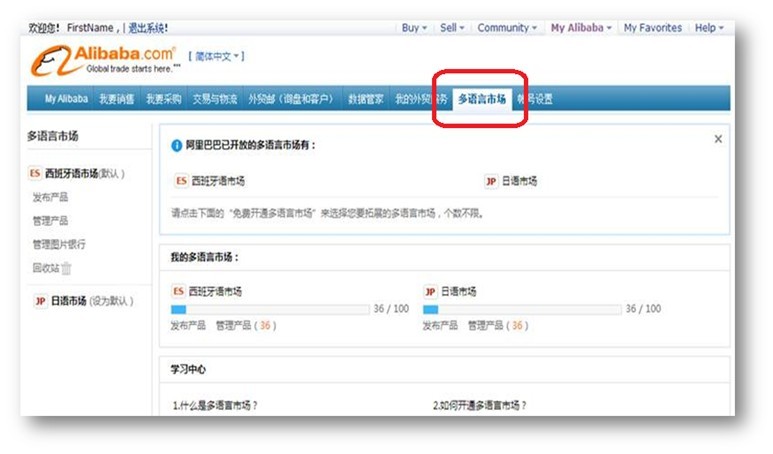Open 管理图片银行 in sidebar
The height and width of the screenshot is (454, 773).
pyautogui.click(x=59, y=244)
